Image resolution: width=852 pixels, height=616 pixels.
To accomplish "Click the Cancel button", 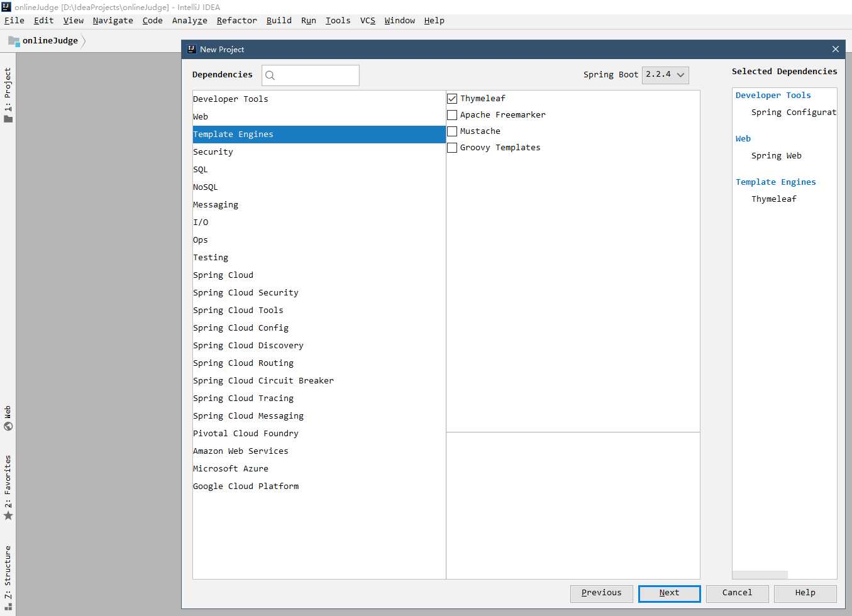I will pyautogui.click(x=738, y=593).
